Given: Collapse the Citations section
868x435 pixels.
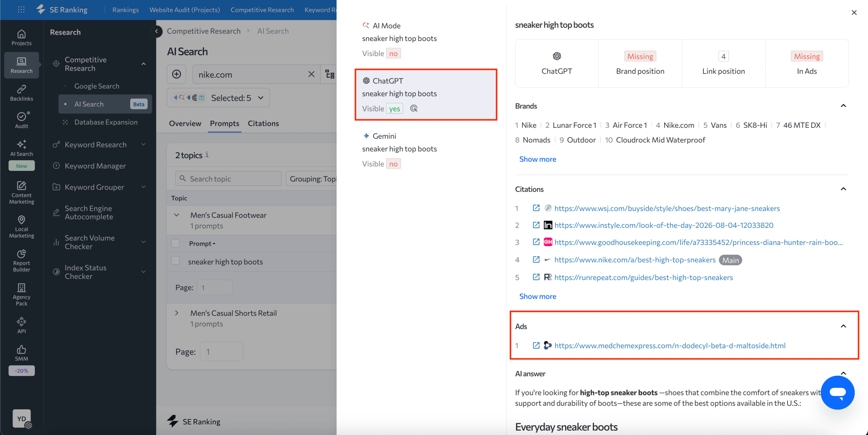Looking at the screenshot, I should click(x=844, y=189).
